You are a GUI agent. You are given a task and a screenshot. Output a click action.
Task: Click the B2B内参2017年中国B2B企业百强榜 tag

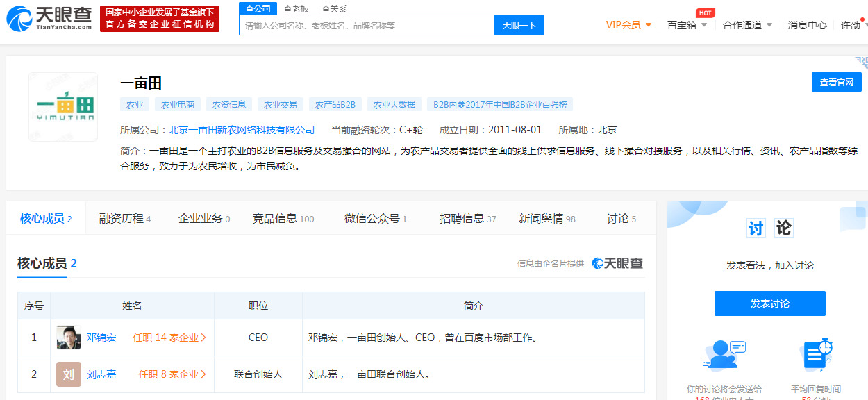[x=500, y=105]
